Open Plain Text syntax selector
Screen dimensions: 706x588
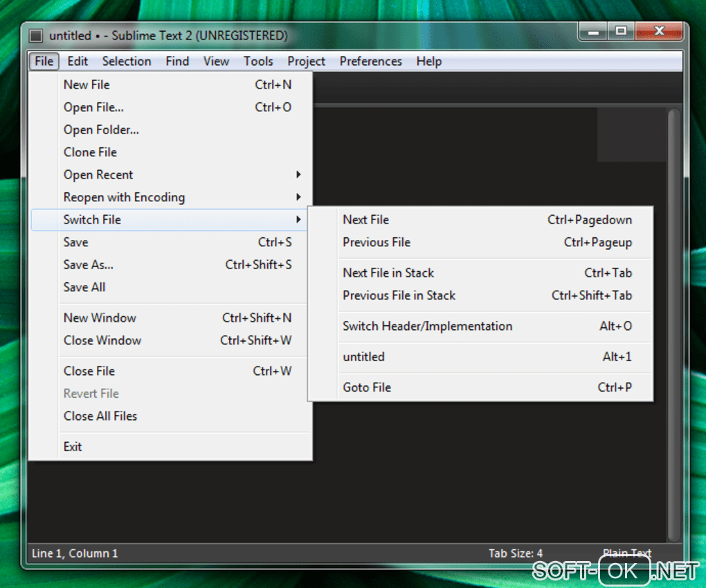(627, 553)
